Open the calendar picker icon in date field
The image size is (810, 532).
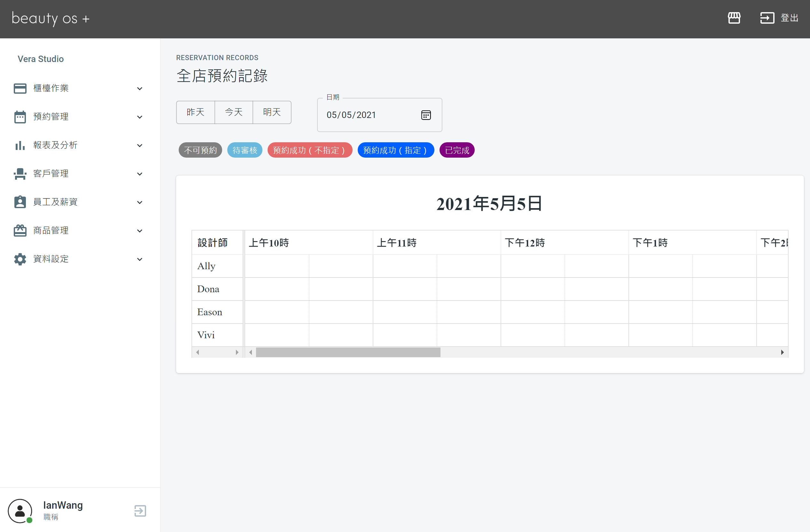coord(426,115)
